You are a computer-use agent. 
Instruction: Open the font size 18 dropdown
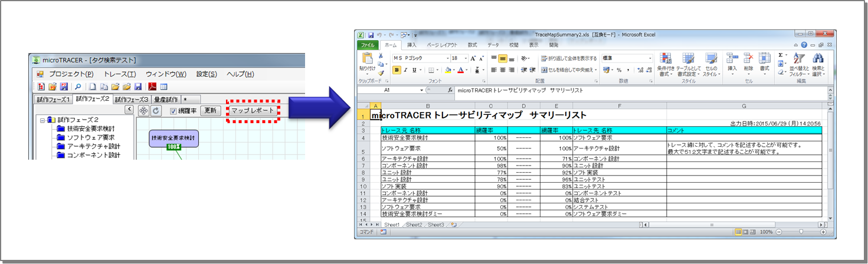click(466, 58)
